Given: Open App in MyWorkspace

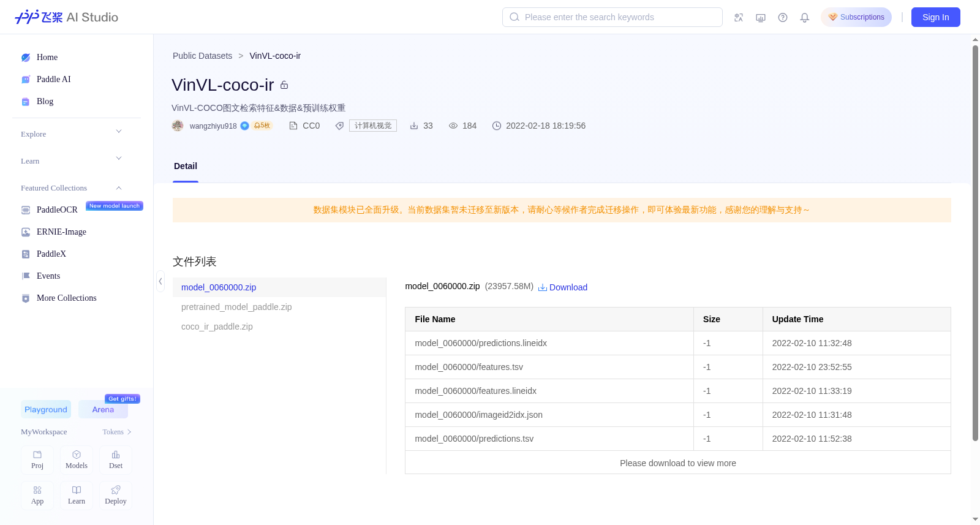Looking at the screenshot, I should pyautogui.click(x=37, y=496).
